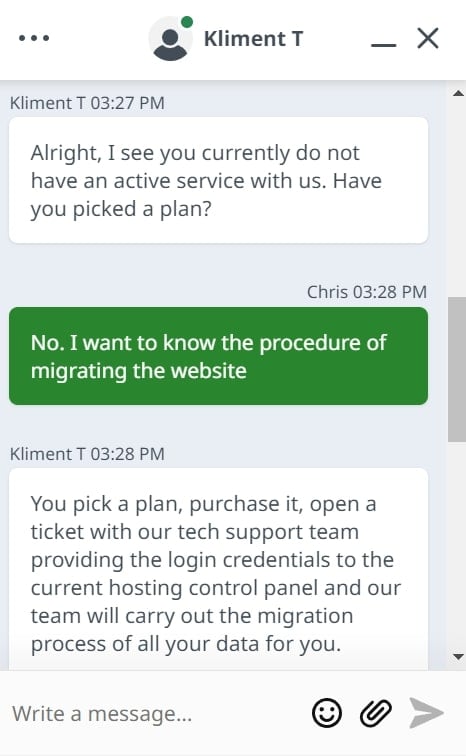
Task: Click the chat scrollbar thumb
Action: (x=456, y=369)
